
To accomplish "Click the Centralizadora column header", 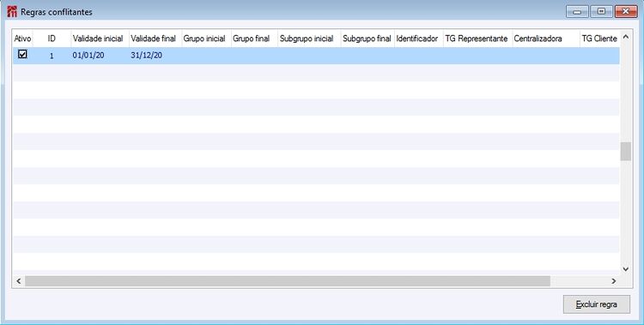I will coord(546,39).
